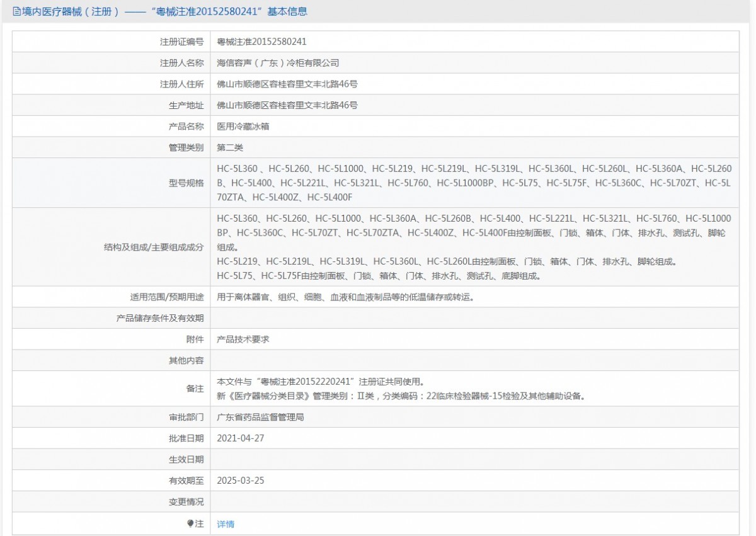This screenshot has width=756, height=536.
Task: Click the 附件 label
Action: tap(195, 339)
